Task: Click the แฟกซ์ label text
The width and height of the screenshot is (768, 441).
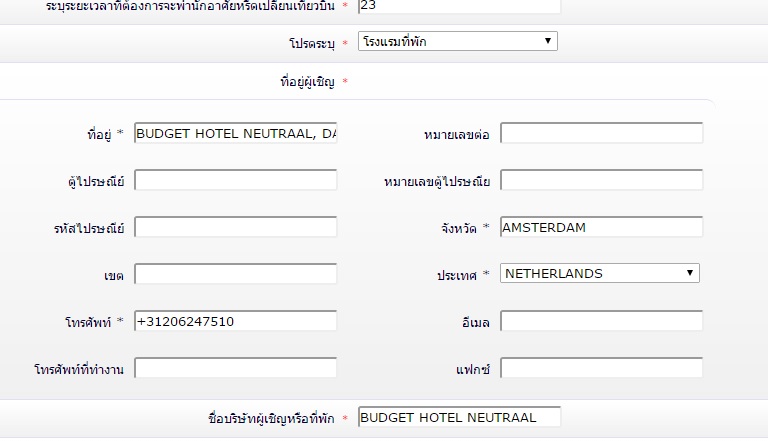Action: point(471,369)
